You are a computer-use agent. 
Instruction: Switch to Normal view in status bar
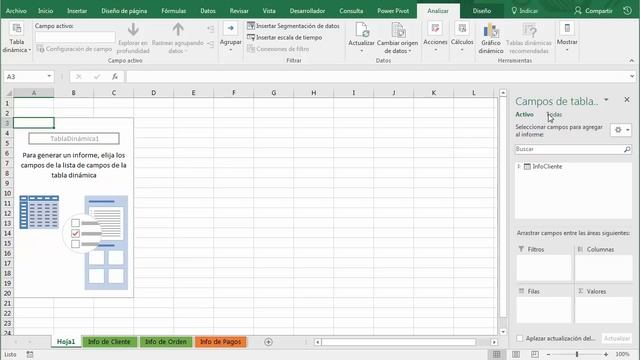(496, 354)
